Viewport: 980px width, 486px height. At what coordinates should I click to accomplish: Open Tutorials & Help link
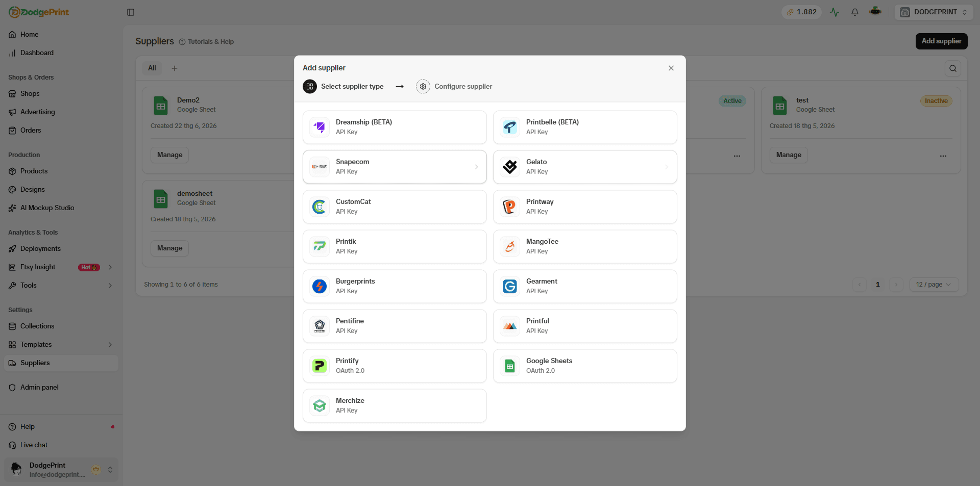(207, 42)
